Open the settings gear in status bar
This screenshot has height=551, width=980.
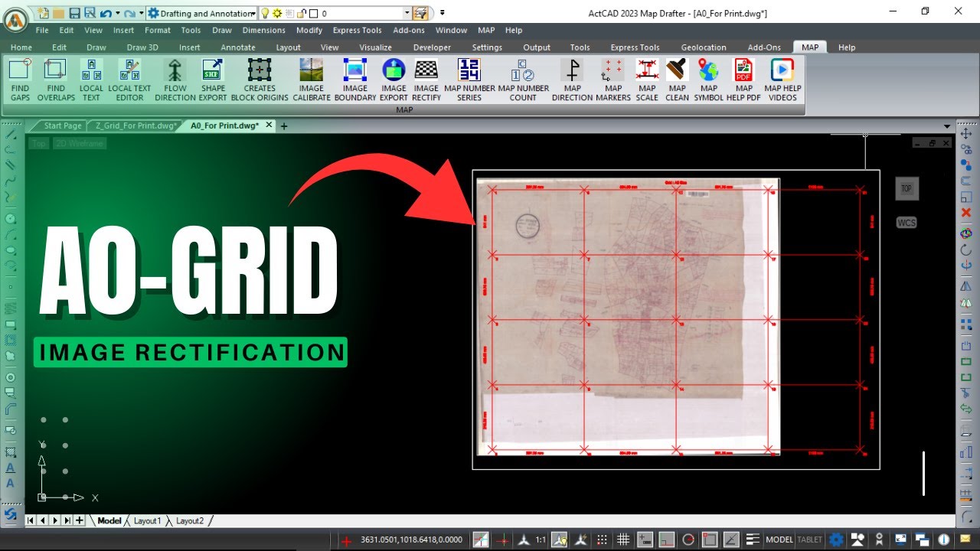click(x=838, y=540)
